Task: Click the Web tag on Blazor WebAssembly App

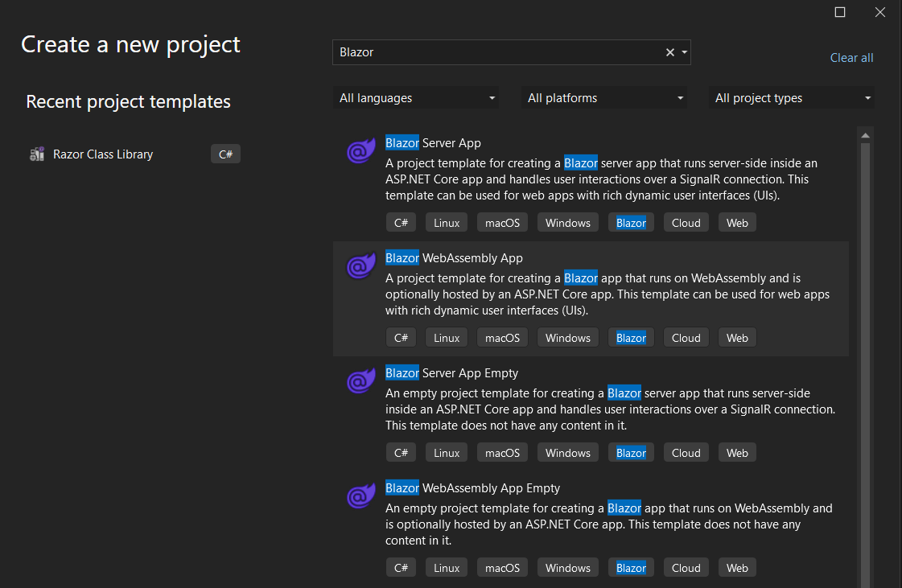Action: pos(737,337)
